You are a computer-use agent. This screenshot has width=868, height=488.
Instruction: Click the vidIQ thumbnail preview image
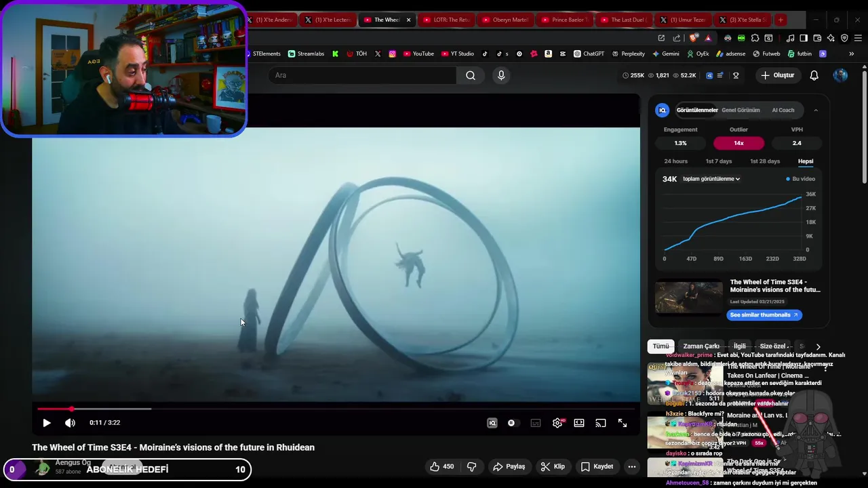tap(689, 298)
